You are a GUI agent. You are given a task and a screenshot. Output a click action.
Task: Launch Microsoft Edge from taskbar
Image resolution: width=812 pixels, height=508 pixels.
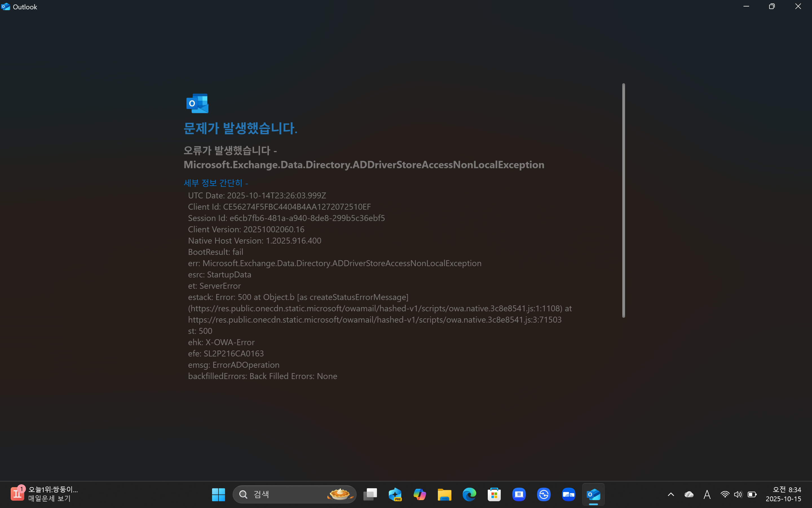(469, 494)
